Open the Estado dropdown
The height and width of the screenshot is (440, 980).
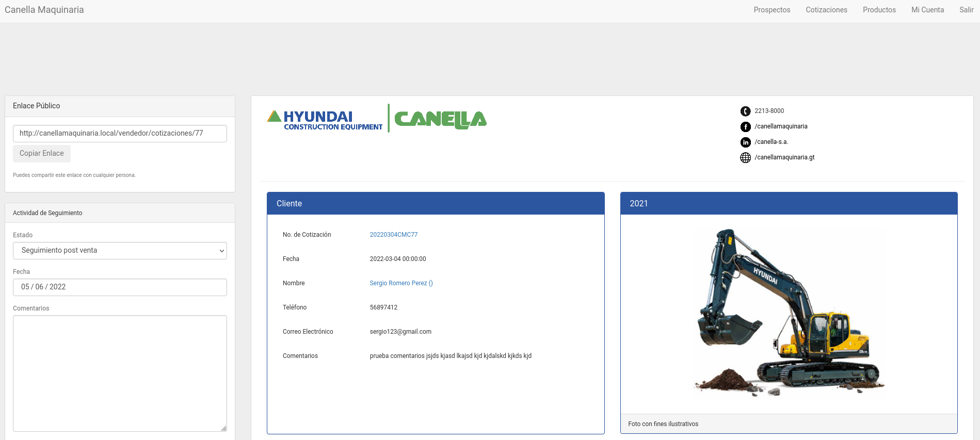coord(120,251)
